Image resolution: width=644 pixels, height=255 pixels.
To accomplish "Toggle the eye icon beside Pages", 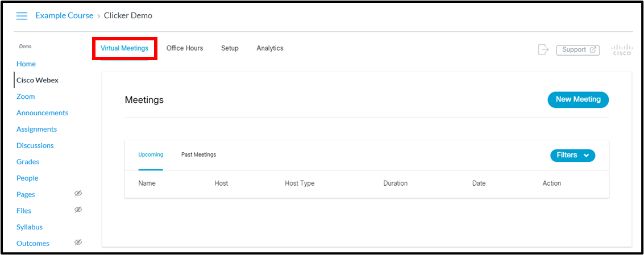I will pyautogui.click(x=78, y=194).
